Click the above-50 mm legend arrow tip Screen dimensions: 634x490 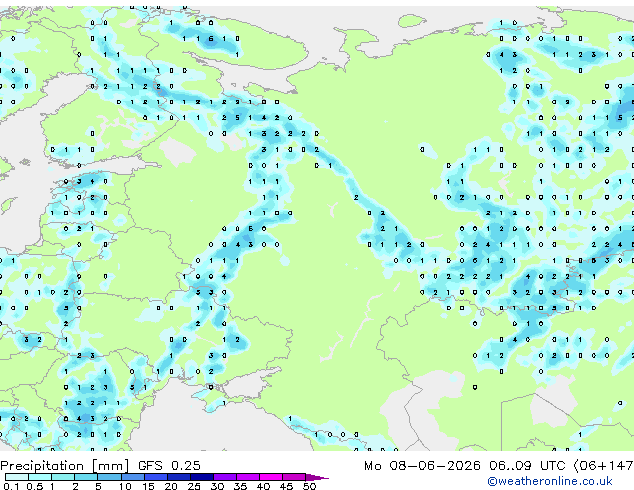pos(317,478)
